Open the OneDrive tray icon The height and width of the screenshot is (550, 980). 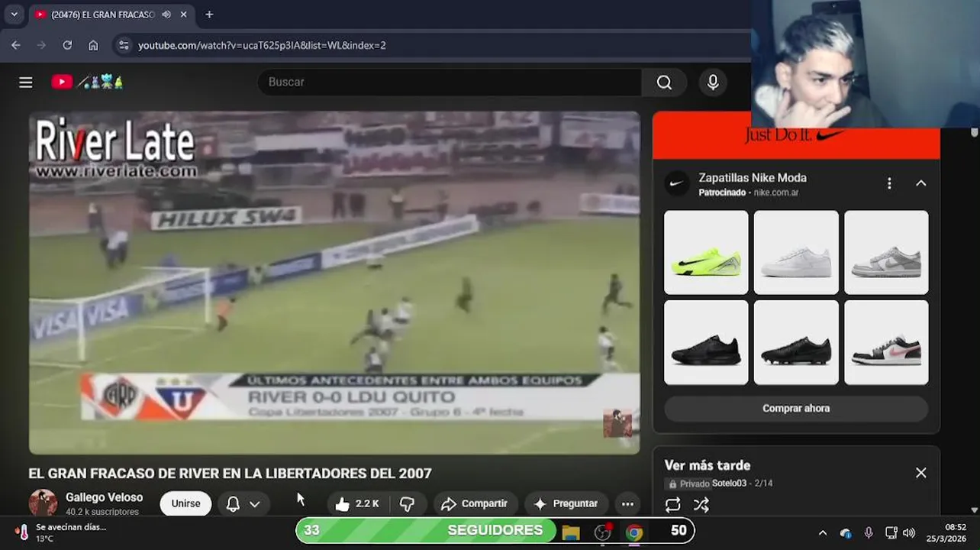click(x=846, y=533)
